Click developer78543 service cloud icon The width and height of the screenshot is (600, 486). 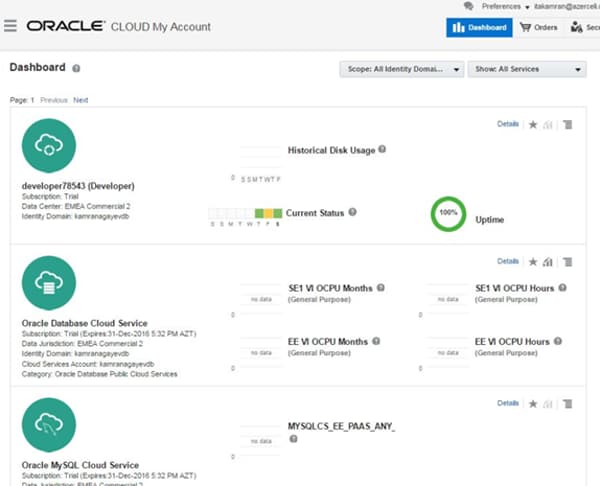click(x=48, y=147)
